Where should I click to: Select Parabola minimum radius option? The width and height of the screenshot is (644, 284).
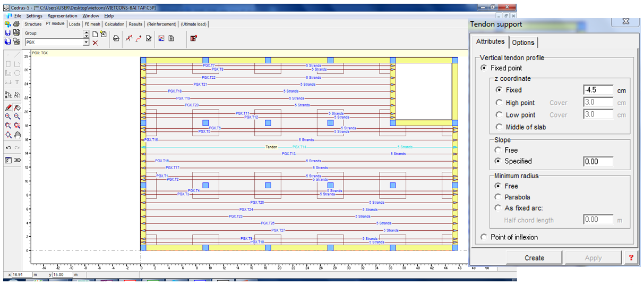coord(497,197)
